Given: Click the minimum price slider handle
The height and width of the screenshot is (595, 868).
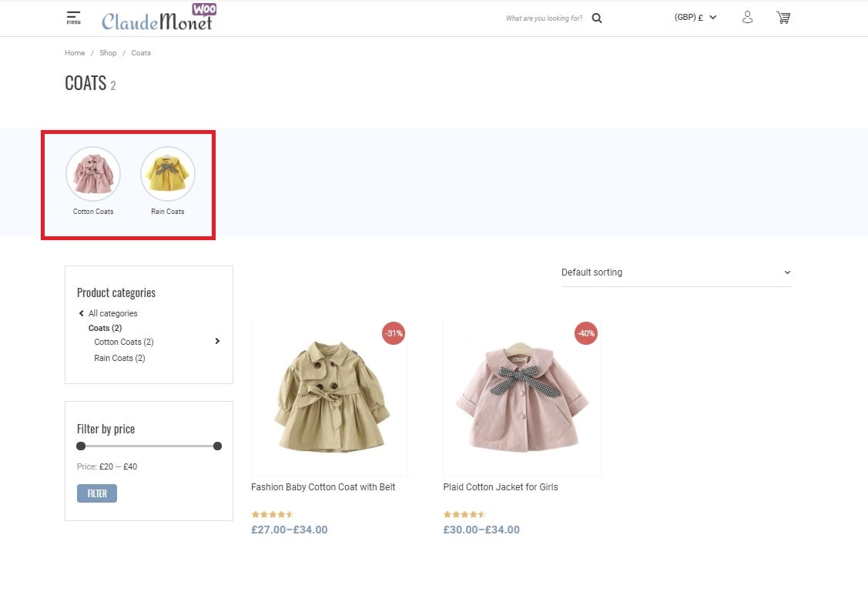Looking at the screenshot, I should coord(81,446).
